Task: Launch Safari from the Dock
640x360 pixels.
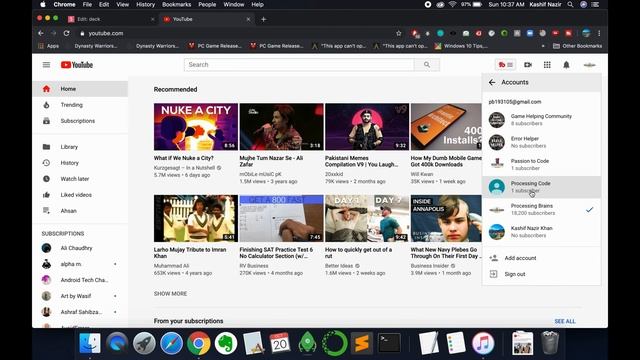Action: click(171, 343)
